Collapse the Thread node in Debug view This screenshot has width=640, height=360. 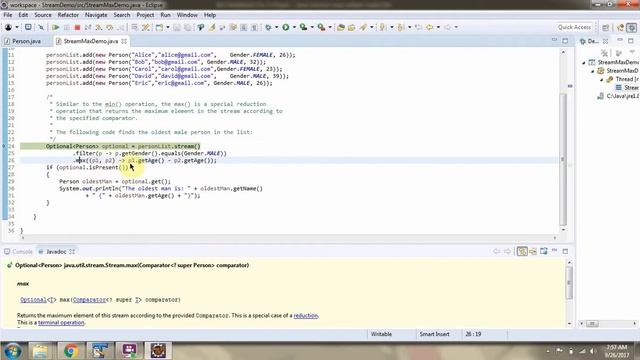[601, 80]
